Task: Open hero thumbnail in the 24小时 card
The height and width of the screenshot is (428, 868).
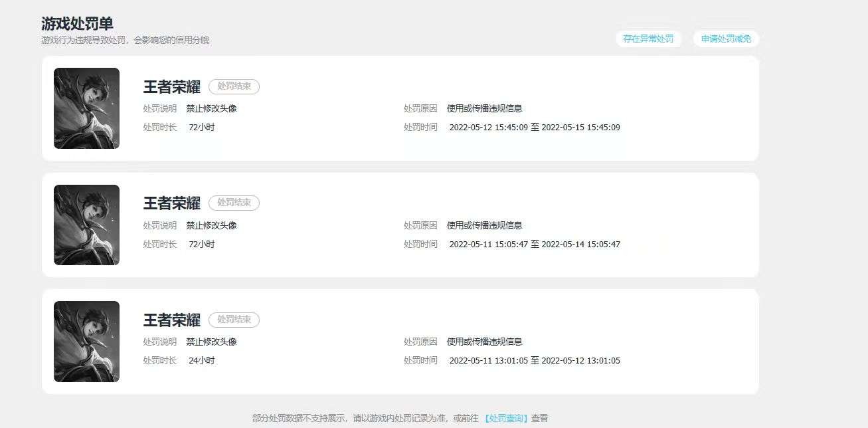Action: point(86,342)
